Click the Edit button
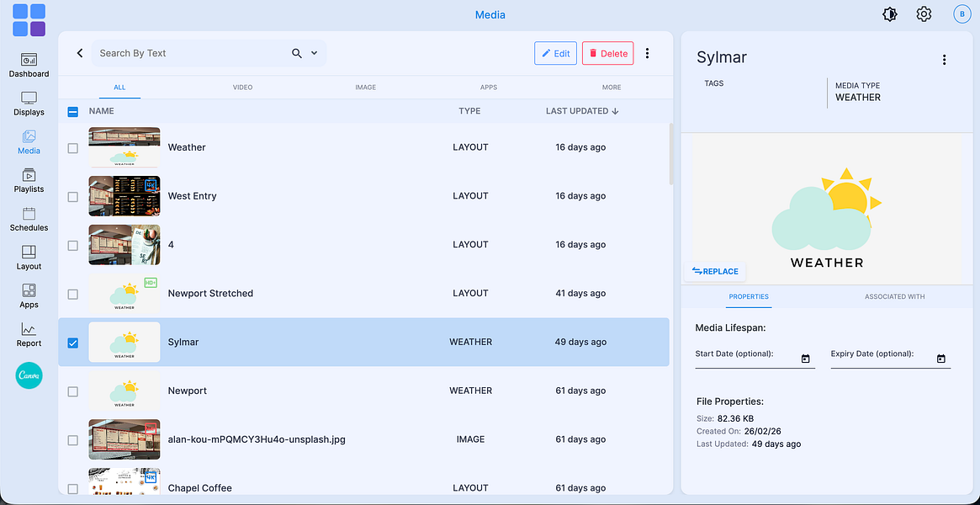The height and width of the screenshot is (505, 980). coord(556,53)
